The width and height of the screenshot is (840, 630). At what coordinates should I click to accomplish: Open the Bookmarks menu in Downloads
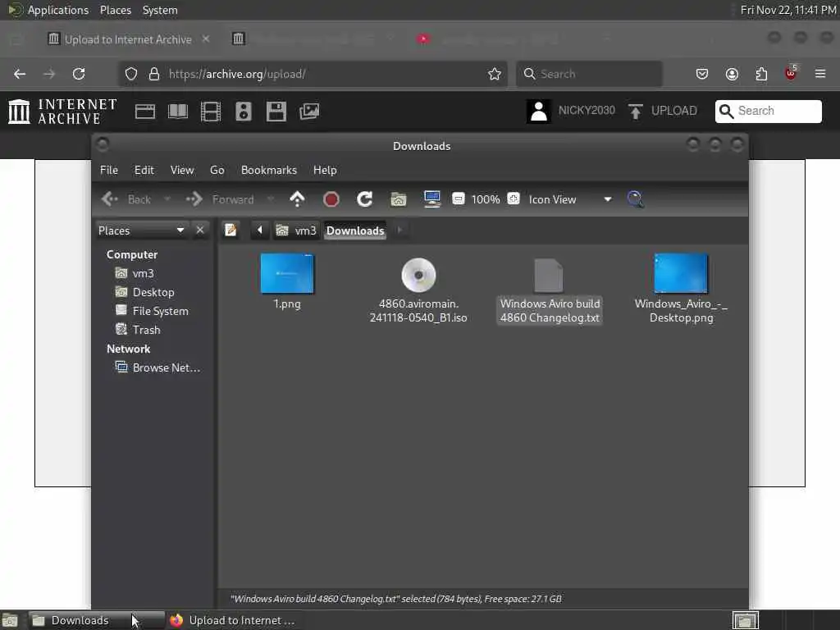(269, 170)
